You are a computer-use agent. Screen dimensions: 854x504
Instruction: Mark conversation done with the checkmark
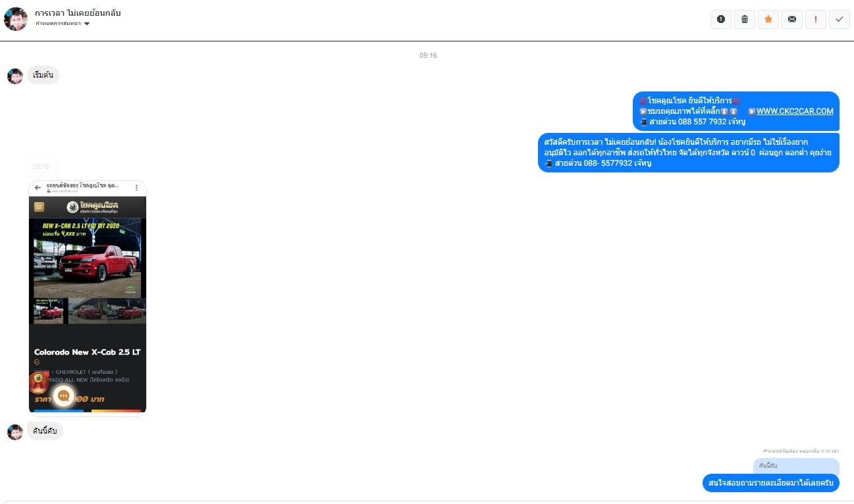pyautogui.click(x=840, y=19)
